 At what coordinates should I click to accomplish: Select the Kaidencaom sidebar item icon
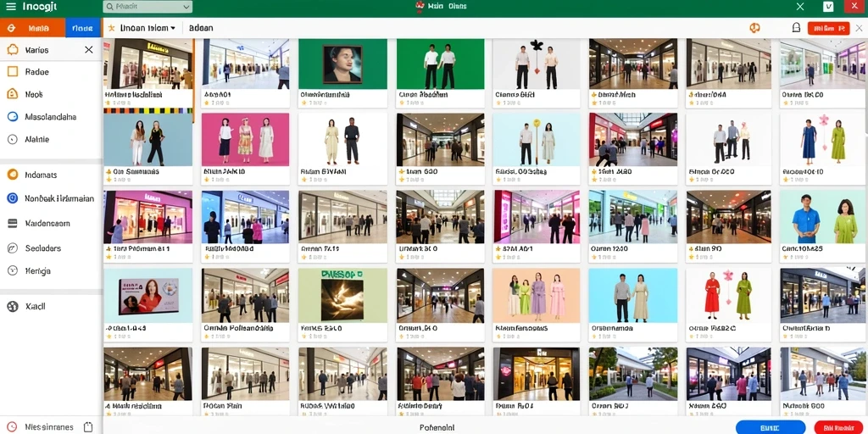pyautogui.click(x=12, y=223)
